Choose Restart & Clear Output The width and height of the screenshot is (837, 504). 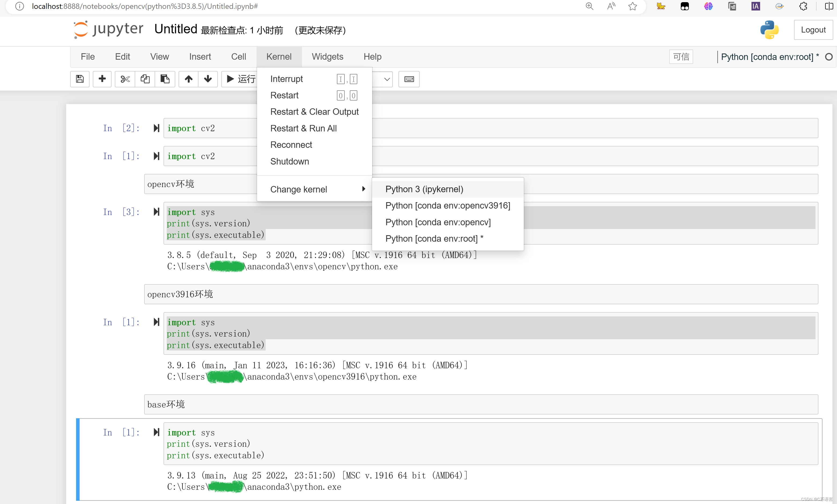(315, 112)
